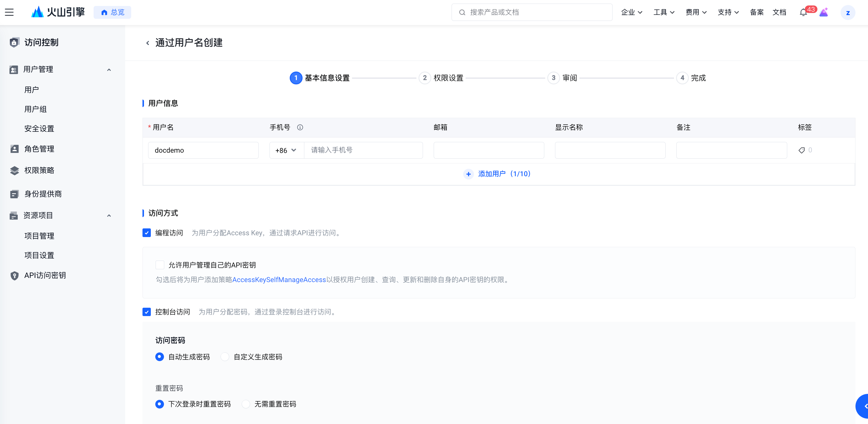Image resolution: width=868 pixels, height=424 pixels.
Task: Enable 允许用户管理自己的API密钥
Action: point(160,265)
